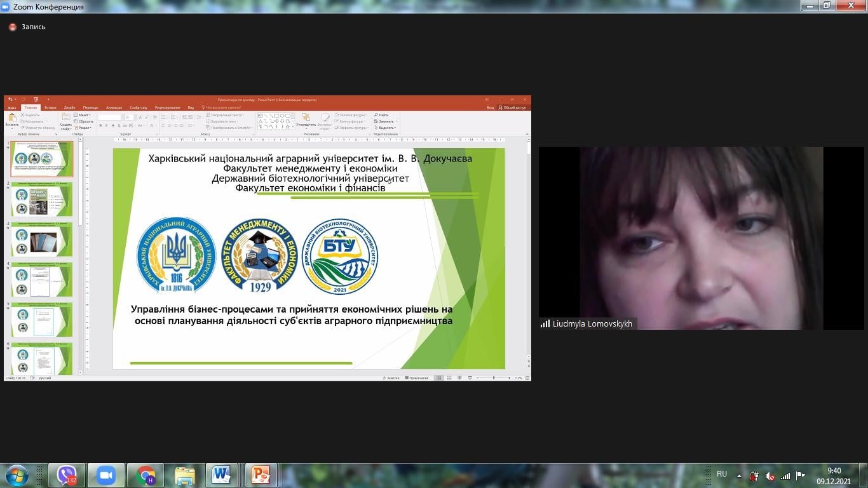Screen dimensions: 868x488
Task: Click the Reset (Сбросить) slide button
Action: pos(84,121)
